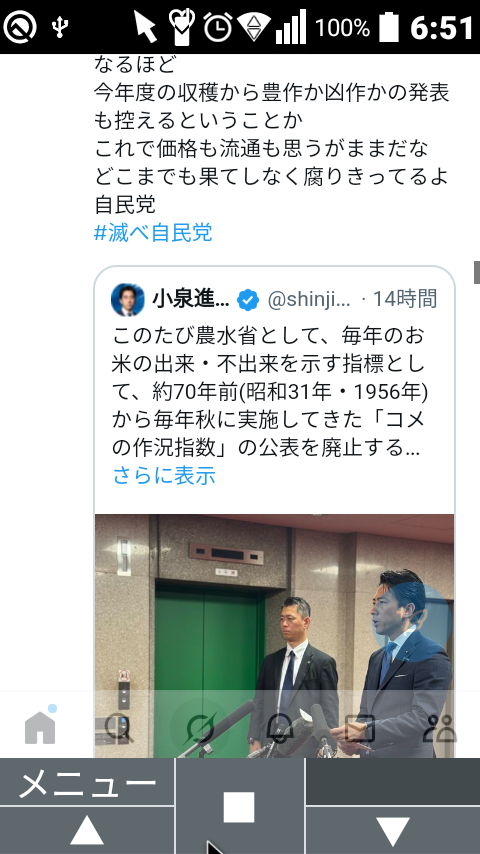
Task: Tap the blue verified badge
Action: 248,300
